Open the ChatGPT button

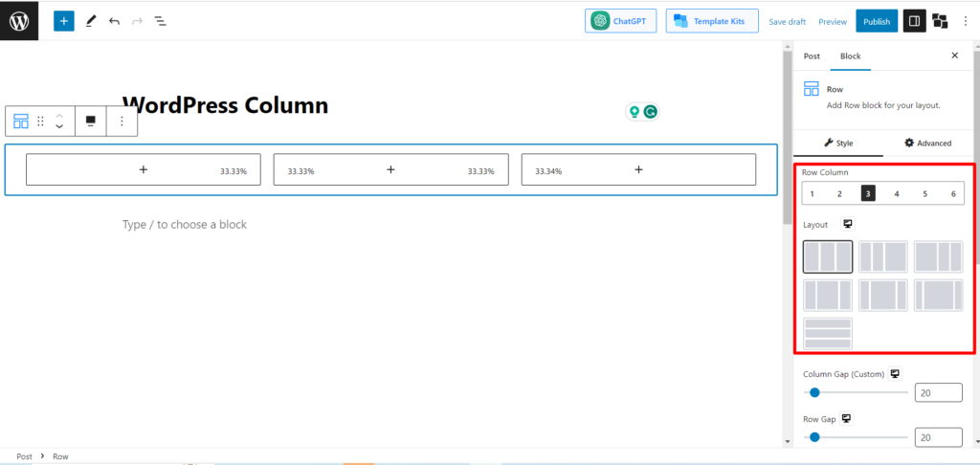[x=620, y=21]
